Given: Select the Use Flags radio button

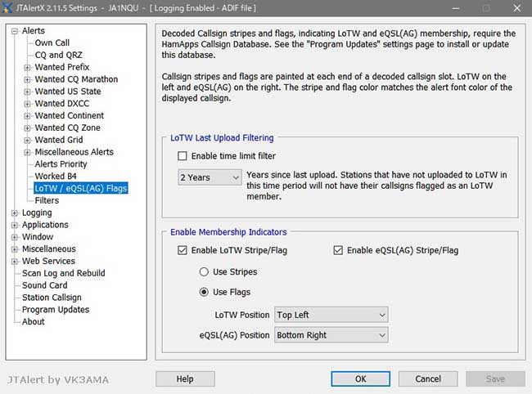Looking at the screenshot, I should click(203, 292).
